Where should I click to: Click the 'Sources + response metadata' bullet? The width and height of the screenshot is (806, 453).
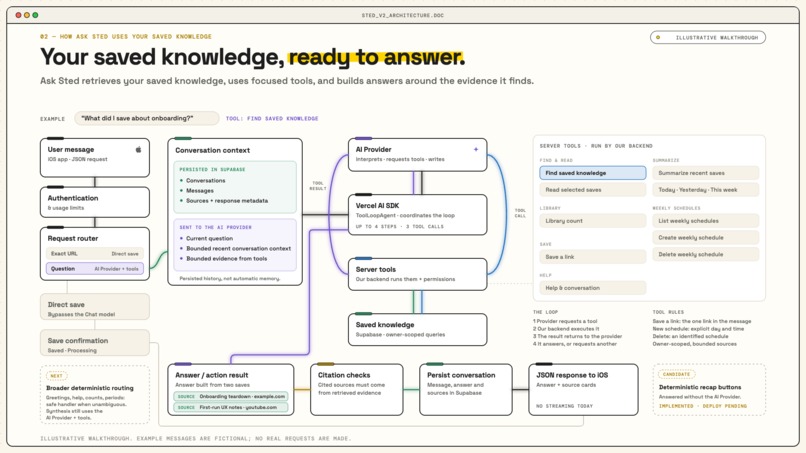point(227,201)
